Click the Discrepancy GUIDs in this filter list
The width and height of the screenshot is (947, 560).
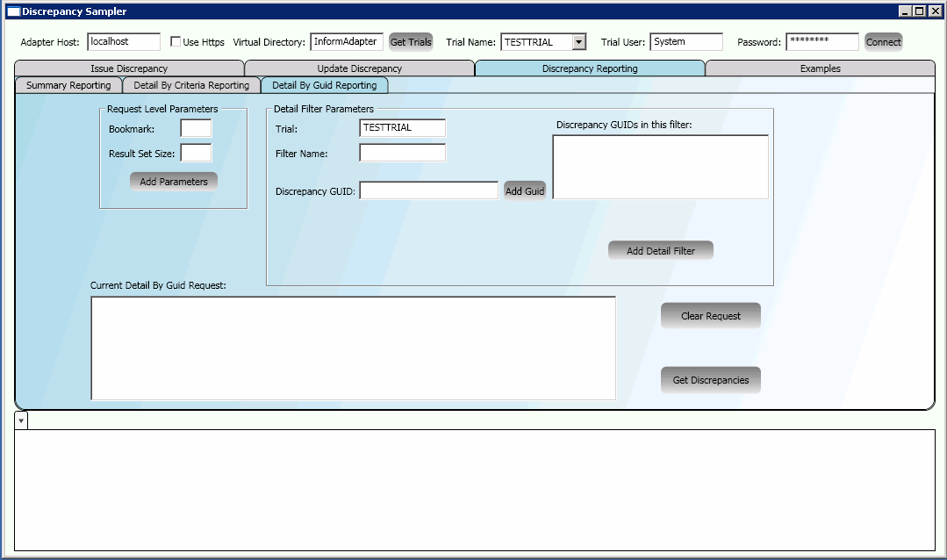(x=661, y=168)
